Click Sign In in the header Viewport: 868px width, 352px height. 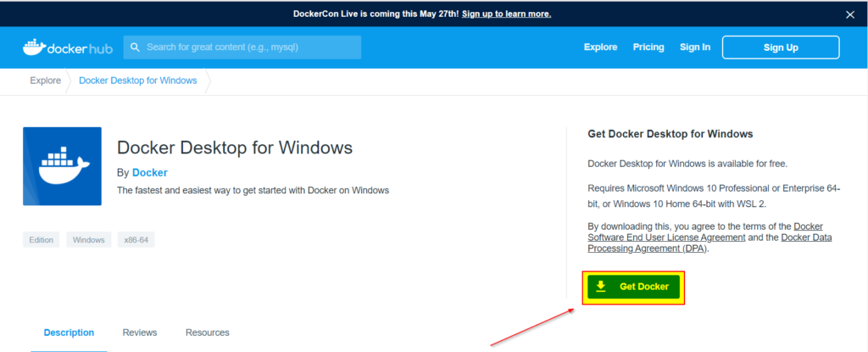(695, 47)
